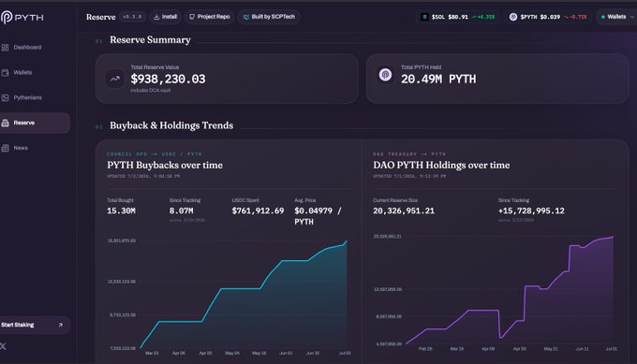Click the SCPTech logo icon
Viewport: 637px width, 364px height.
point(245,17)
